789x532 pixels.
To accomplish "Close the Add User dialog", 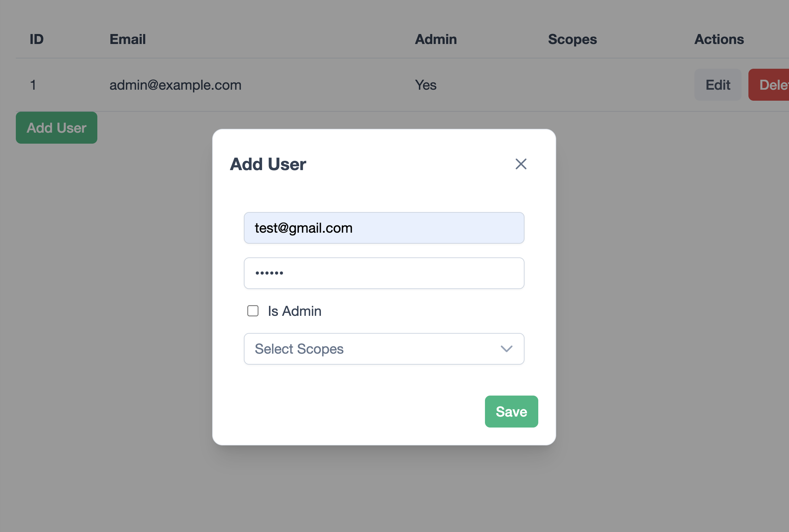I will (521, 164).
